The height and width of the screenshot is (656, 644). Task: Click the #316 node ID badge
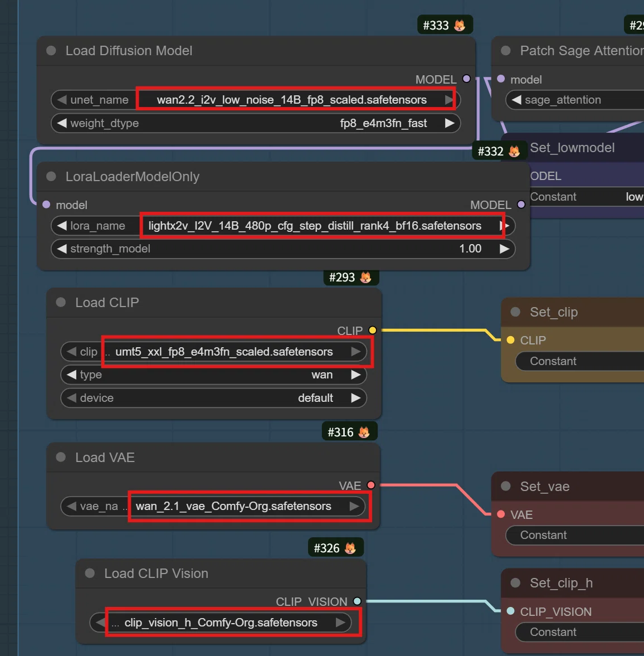[x=350, y=432]
